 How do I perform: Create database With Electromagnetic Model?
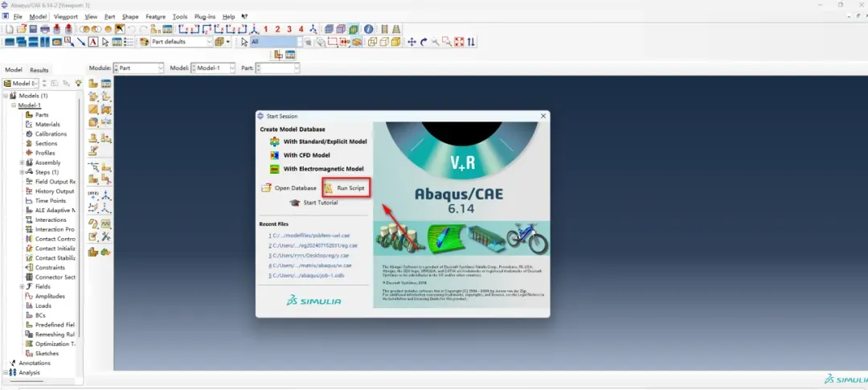pos(316,169)
